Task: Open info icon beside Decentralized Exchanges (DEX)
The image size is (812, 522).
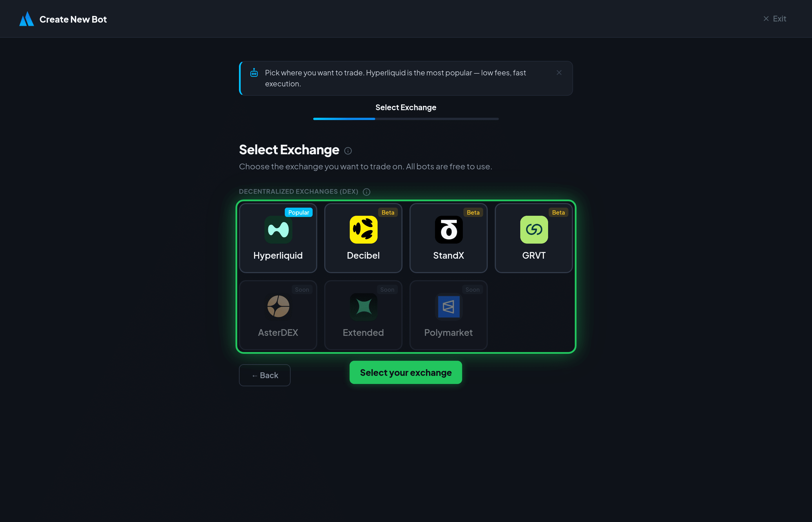Action: point(366,192)
